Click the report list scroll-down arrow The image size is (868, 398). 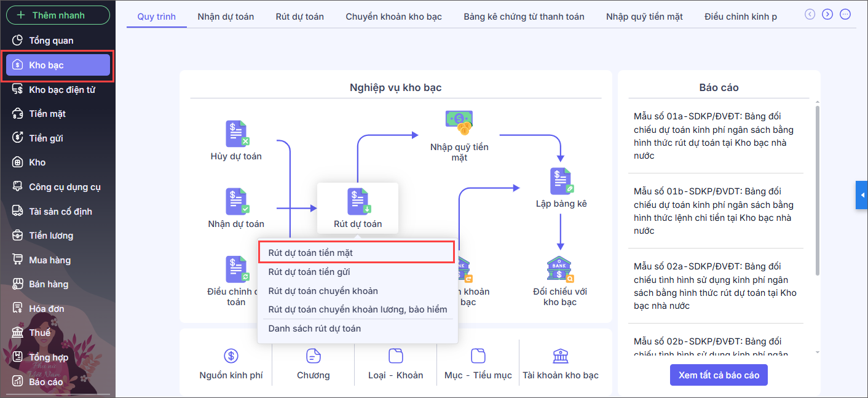(x=817, y=352)
